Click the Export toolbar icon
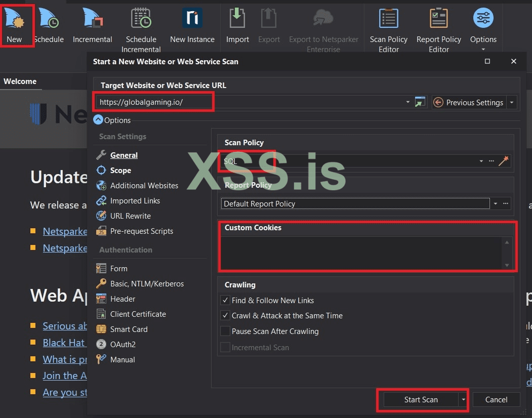 [x=269, y=26]
